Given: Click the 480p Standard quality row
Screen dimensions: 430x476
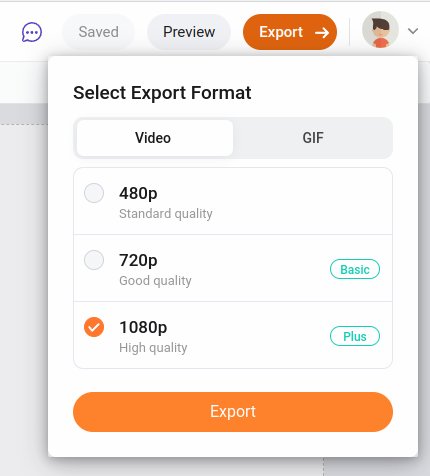Looking at the screenshot, I should [233, 201].
